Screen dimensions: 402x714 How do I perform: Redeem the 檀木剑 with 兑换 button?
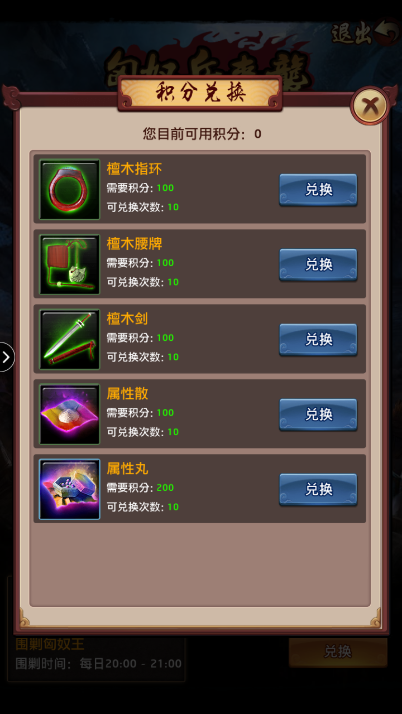(318, 339)
